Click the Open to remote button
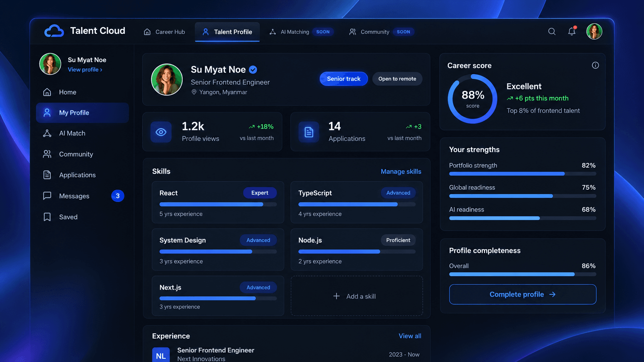 (x=397, y=79)
